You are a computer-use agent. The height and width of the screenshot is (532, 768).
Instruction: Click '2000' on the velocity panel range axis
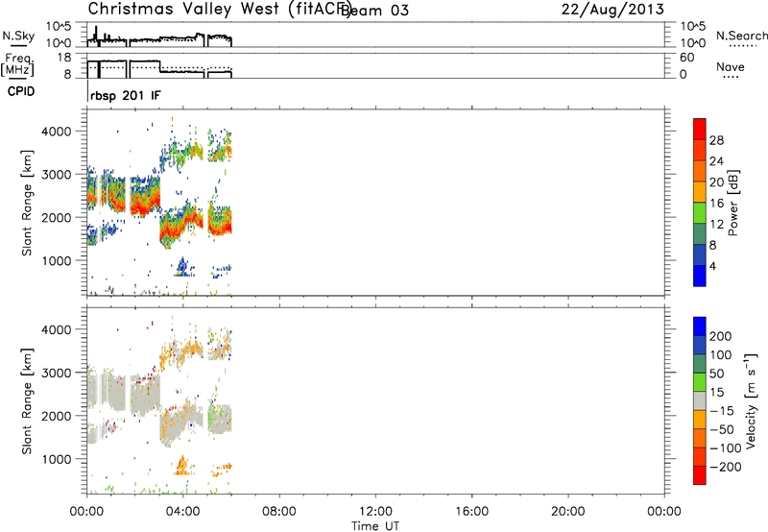(x=57, y=416)
